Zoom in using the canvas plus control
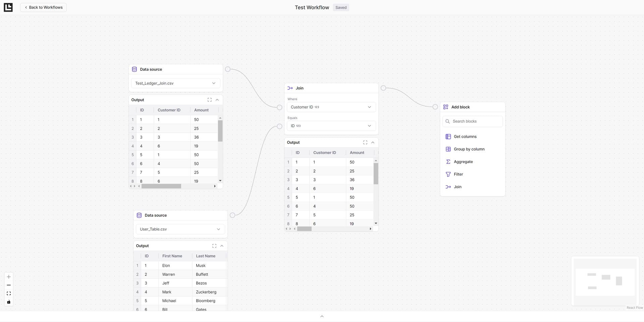This screenshot has height=322, width=644. [x=9, y=277]
